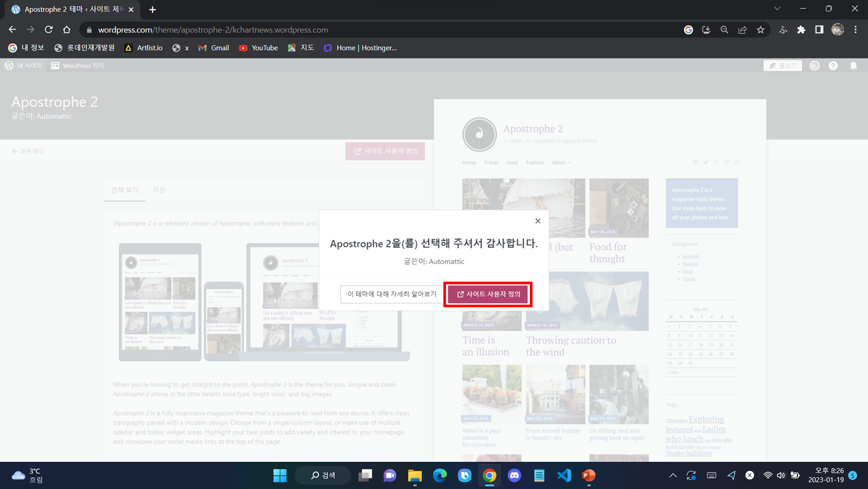This screenshot has height=489, width=868.
Task: Expand the 'About' preview menu
Action: point(561,162)
